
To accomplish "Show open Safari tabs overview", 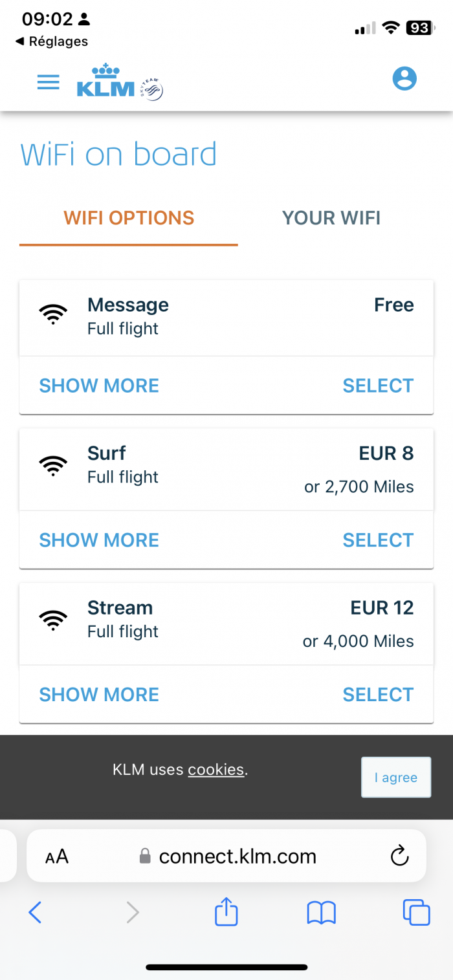I will [x=416, y=912].
